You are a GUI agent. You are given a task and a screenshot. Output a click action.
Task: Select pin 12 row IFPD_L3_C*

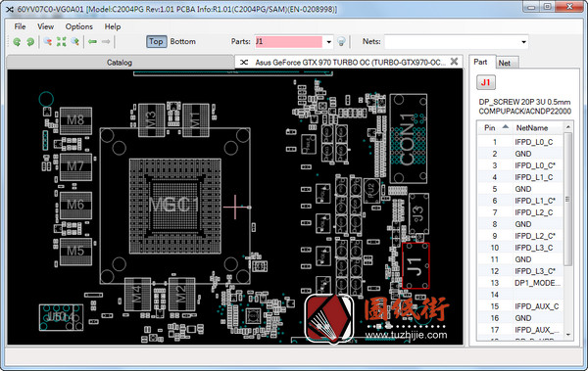[520, 271]
